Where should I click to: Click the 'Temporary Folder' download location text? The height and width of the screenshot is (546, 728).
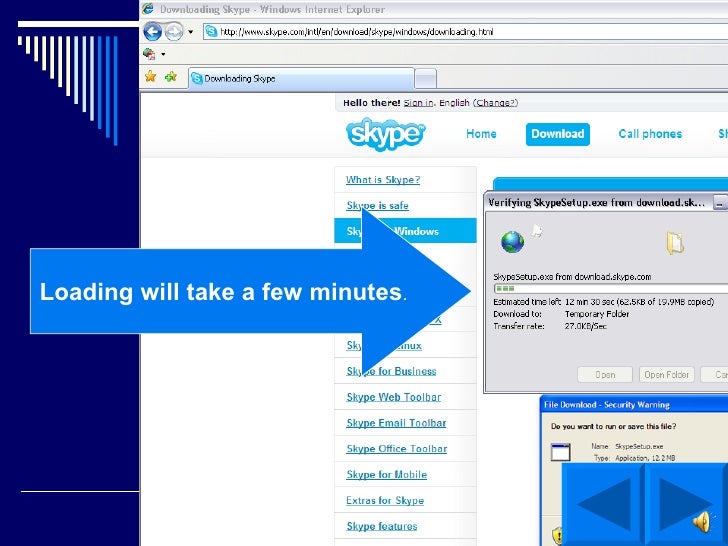click(x=597, y=314)
